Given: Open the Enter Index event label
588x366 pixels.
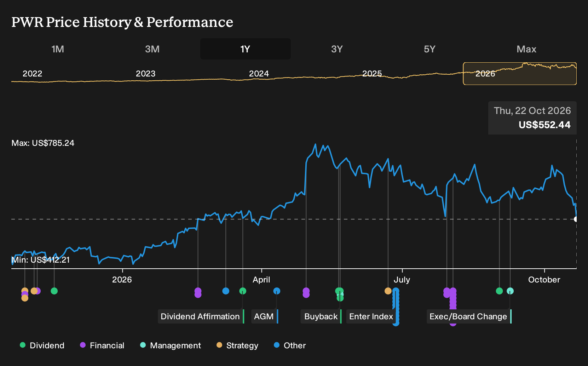Looking at the screenshot, I should tap(371, 316).
